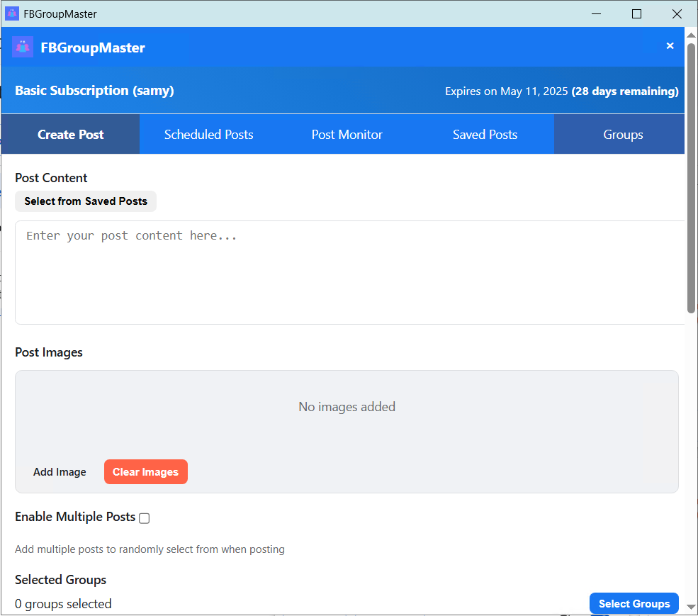Click the Add Image button

click(x=60, y=471)
